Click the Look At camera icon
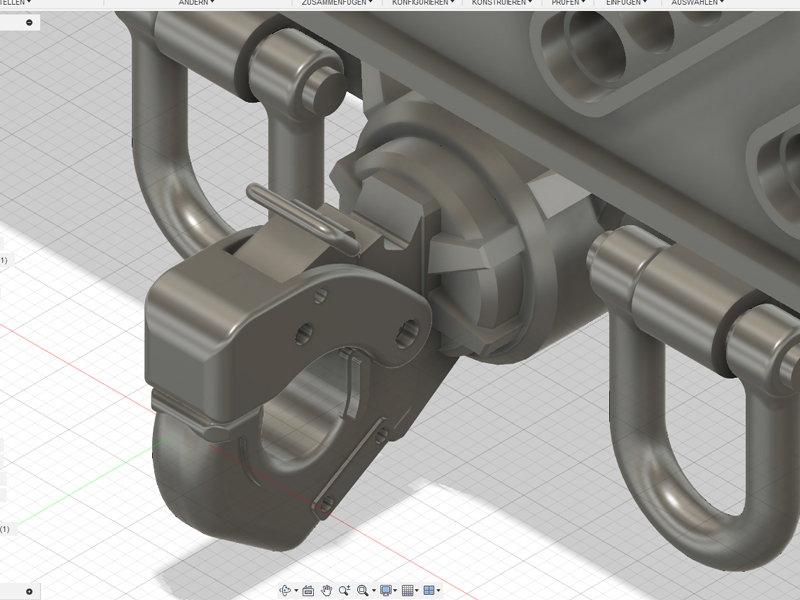 point(308,591)
